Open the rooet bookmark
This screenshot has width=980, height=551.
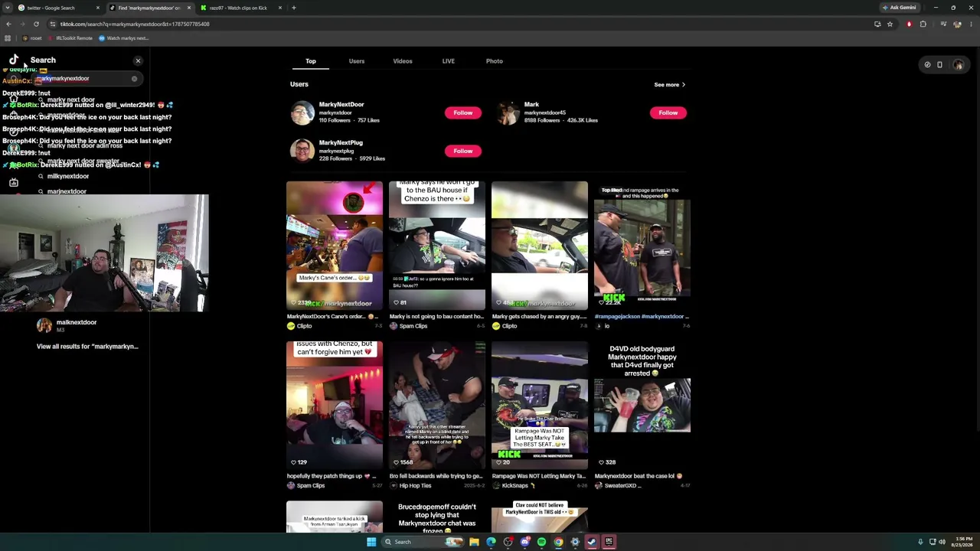[x=32, y=38]
